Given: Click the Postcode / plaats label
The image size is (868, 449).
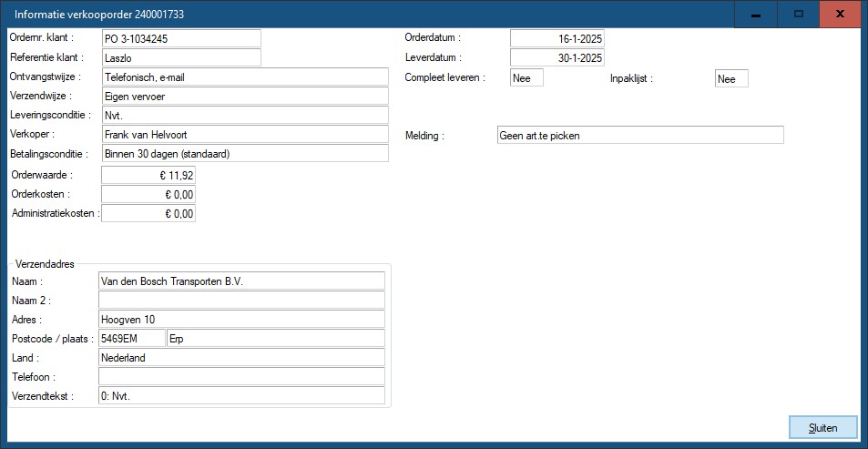Looking at the screenshot, I should [x=53, y=338].
